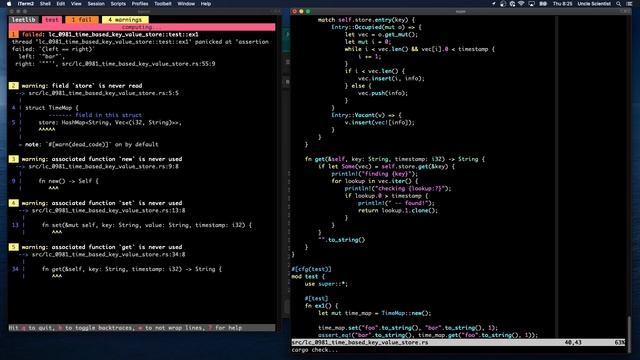Image resolution: width=640 pixels, height=360 pixels.
Task: Click the bacon help hint bar at bottom
Action: pyautogui.click(x=142, y=328)
